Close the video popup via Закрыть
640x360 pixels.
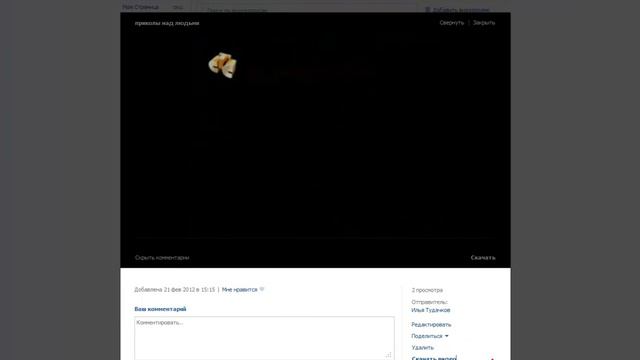484,23
